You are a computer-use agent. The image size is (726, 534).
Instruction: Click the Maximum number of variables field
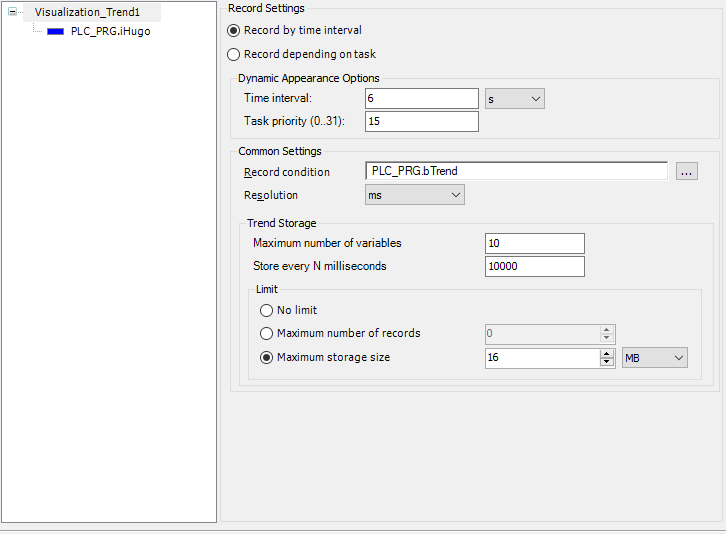coord(535,244)
